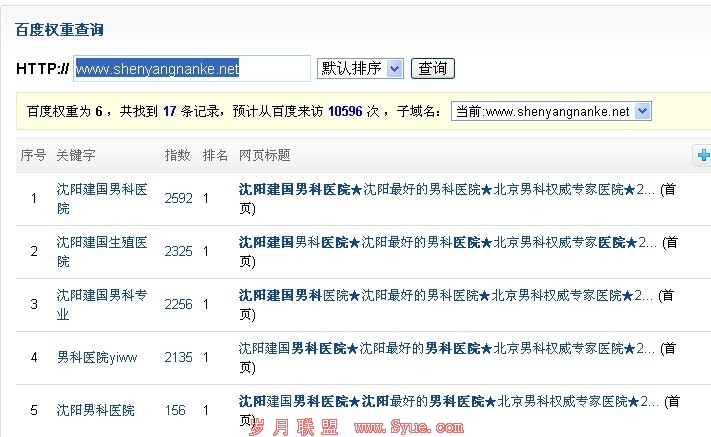Click the blue plus icon at table header

(x=704, y=155)
